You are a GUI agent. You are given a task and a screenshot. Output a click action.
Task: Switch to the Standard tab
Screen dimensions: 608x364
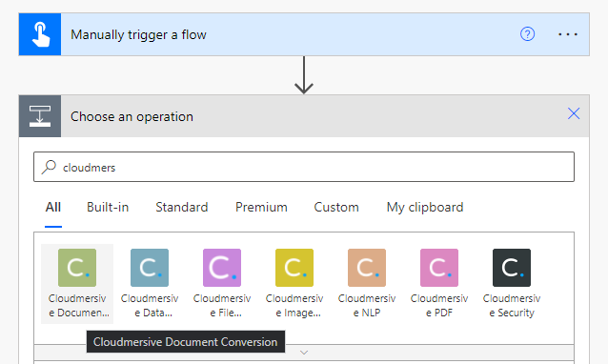[182, 207]
